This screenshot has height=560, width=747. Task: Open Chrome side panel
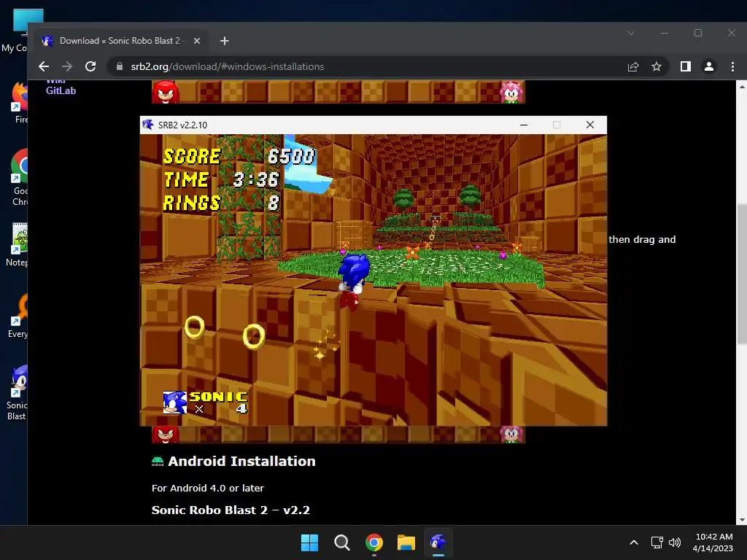click(686, 66)
